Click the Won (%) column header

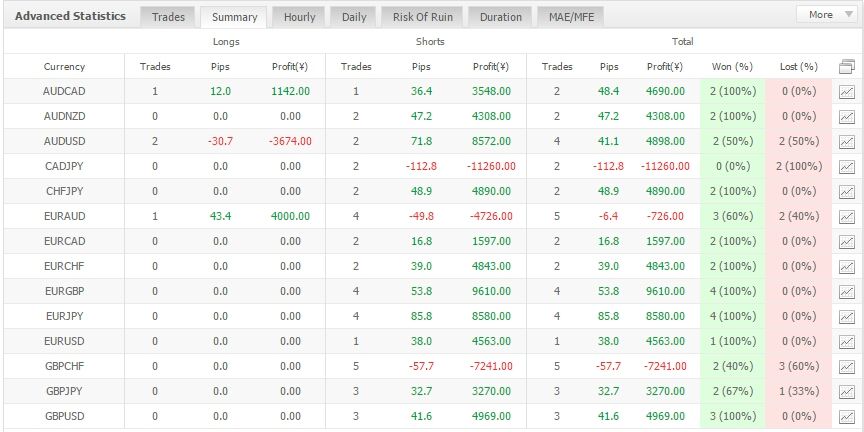[732, 67]
